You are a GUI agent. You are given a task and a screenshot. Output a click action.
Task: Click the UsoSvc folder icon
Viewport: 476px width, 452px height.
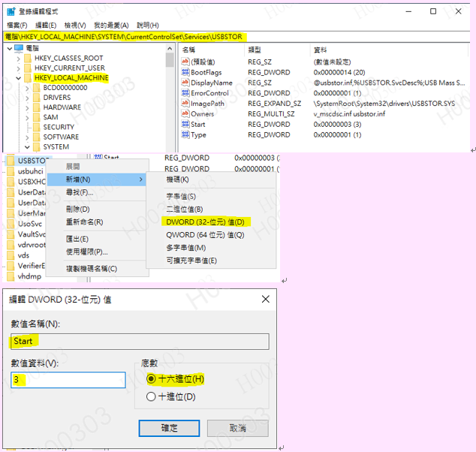[11, 224]
